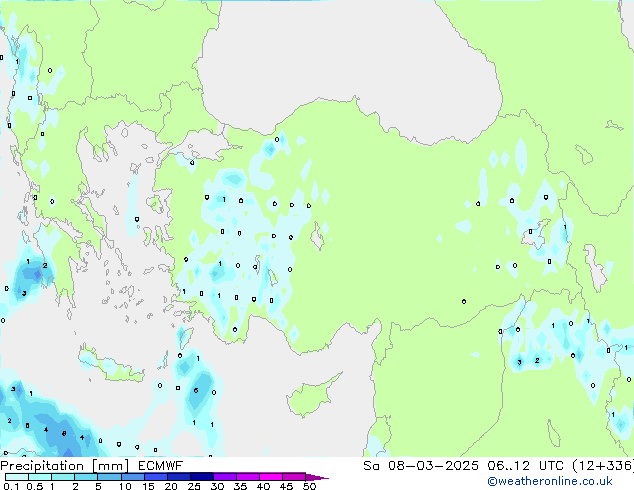634x490 pixels.
Task: Click the legend value label '25'
Action: click(x=194, y=486)
